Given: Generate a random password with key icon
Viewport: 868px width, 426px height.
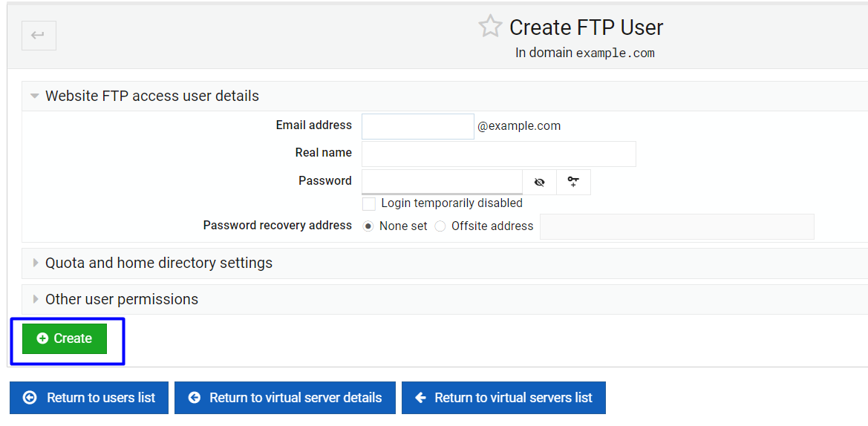Looking at the screenshot, I should click(x=573, y=182).
